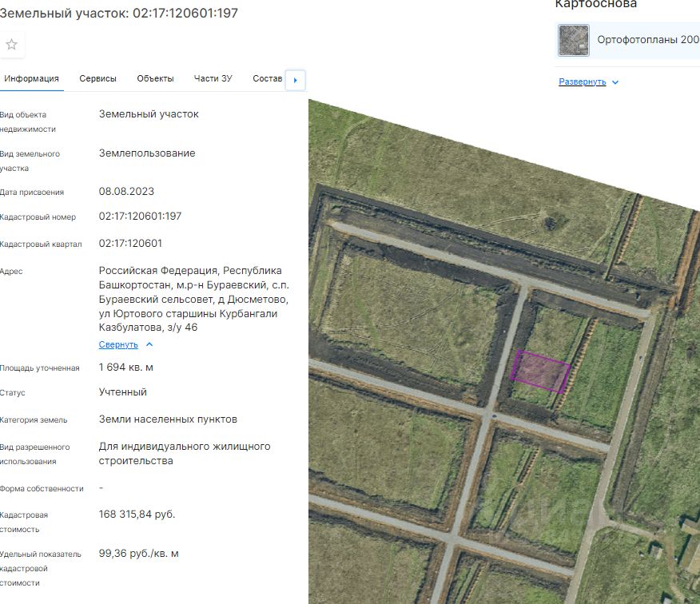The height and width of the screenshot is (604, 700).
Task: Expand basemap list via Развернуть link
Action: [x=583, y=81]
